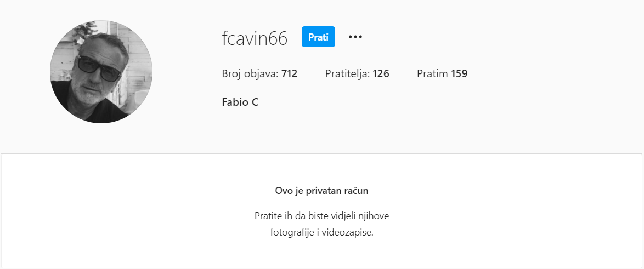Image resolution: width=644 pixels, height=269 pixels.
Task: Click the 159 following number
Action: (459, 74)
